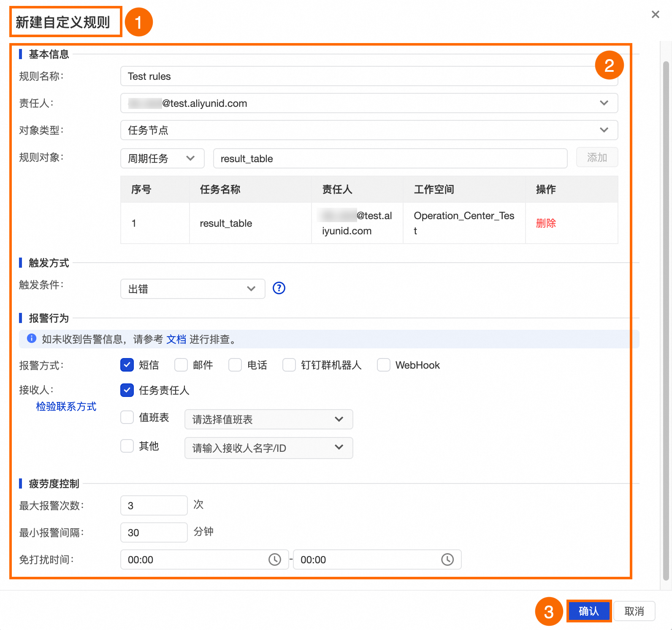Click the do-not-disturb end time field
Image resolution: width=672 pixels, height=630 pixels.
(377, 559)
